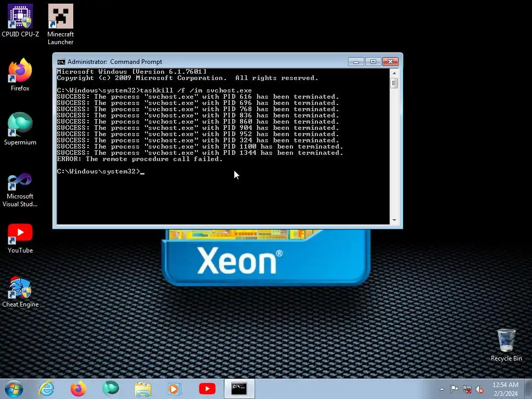Click "ERROR: The remote procedure call failed."
This screenshot has height=399, width=532.
pyautogui.click(x=140, y=159)
